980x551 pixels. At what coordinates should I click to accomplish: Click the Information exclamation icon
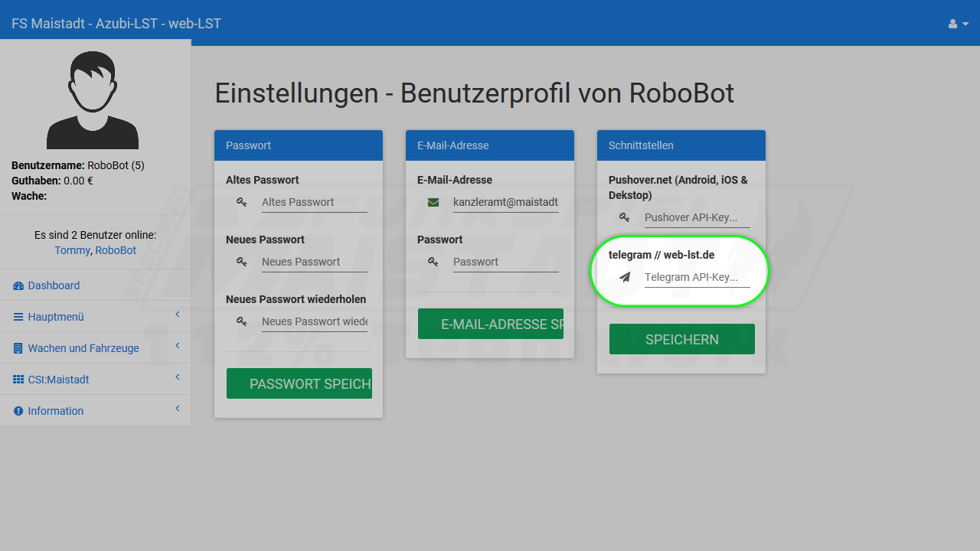tap(18, 411)
